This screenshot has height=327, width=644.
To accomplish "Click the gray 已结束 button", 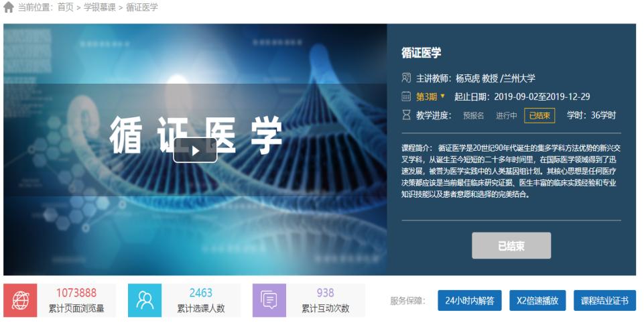I will [x=511, y=246].
